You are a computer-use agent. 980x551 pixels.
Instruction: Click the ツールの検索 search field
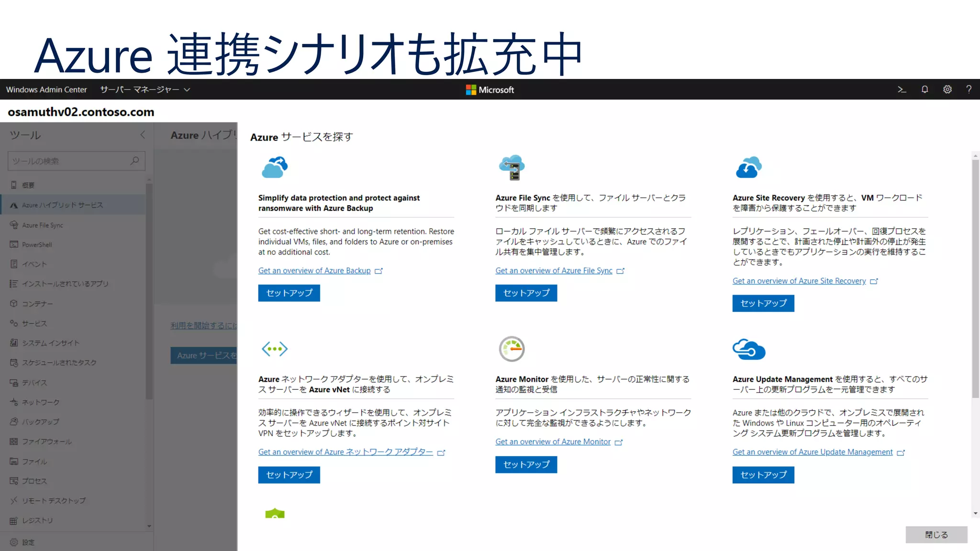pyautogui.click(x=77, y=161)
